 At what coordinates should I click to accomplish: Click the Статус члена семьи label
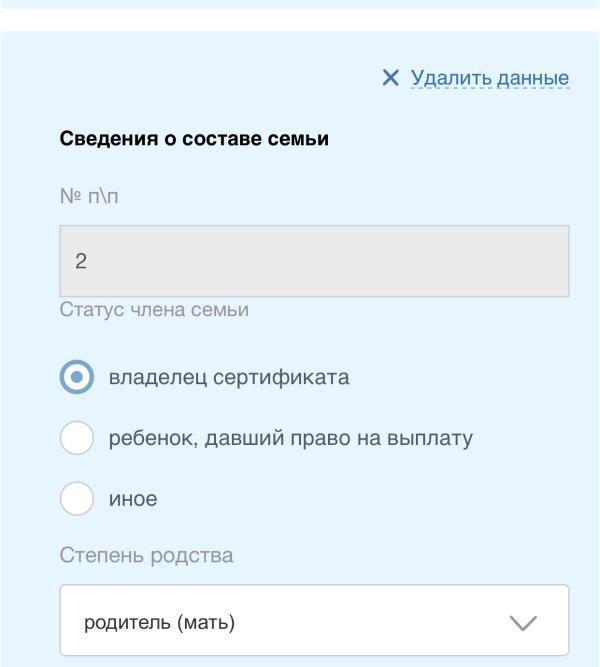154,310
